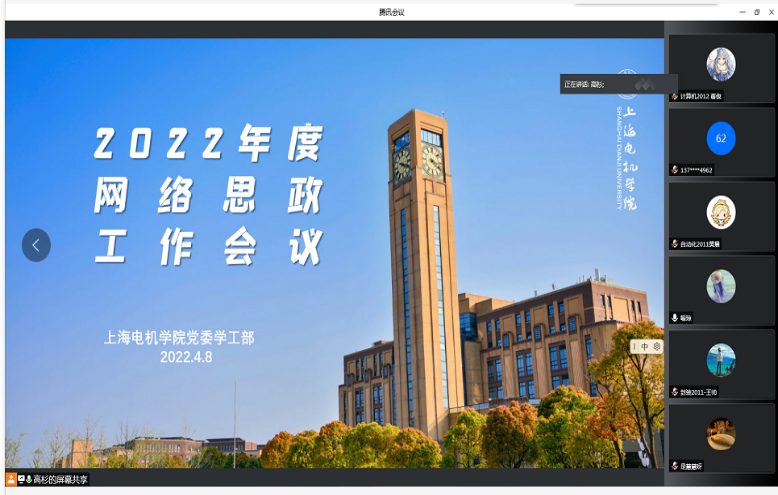Click the green microphone icon in the bottom bar
This screenshot has width=778, height=495.
pyautogui.click(x=29, y=479)
